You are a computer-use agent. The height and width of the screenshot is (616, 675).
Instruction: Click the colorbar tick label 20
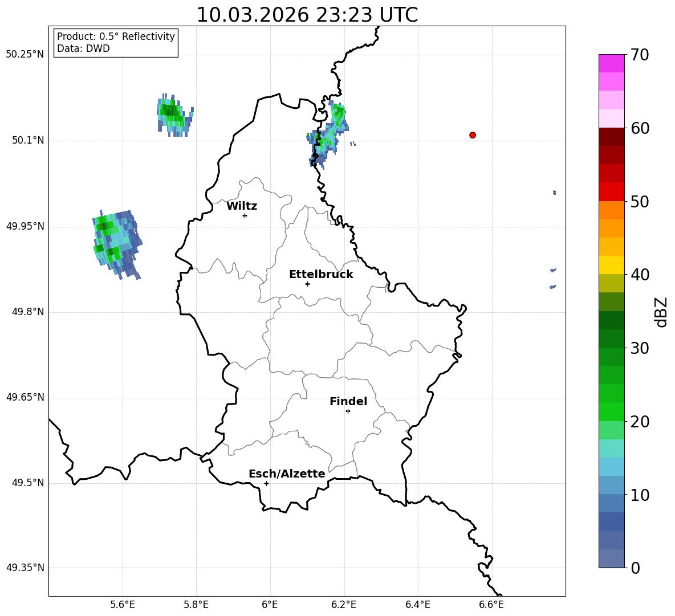640,421
